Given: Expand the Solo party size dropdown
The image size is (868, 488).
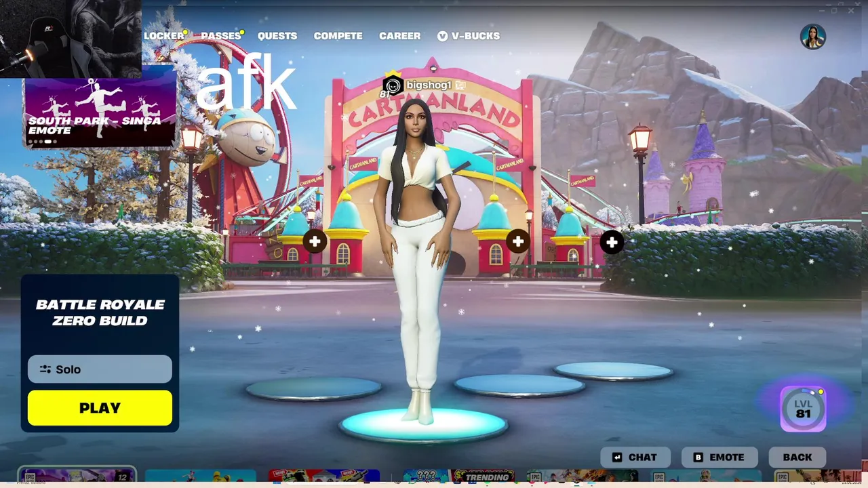Looking at the screenshot, I should point(100,369).
